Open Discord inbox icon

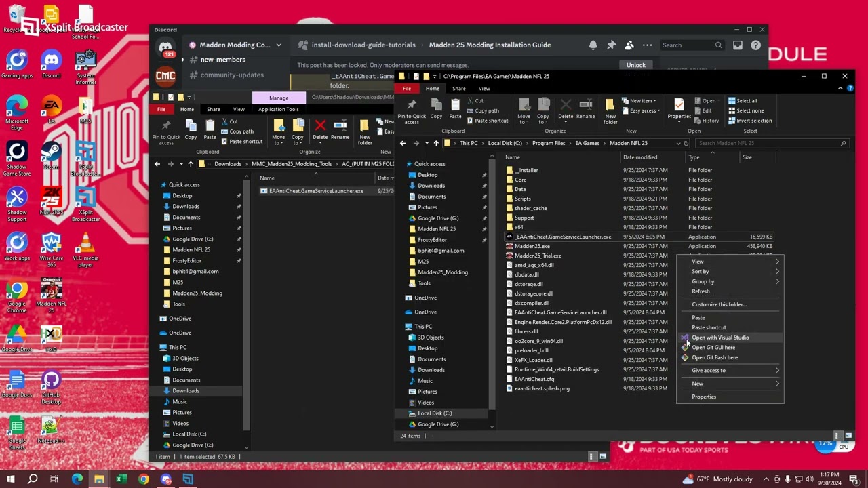pos(738,45)
